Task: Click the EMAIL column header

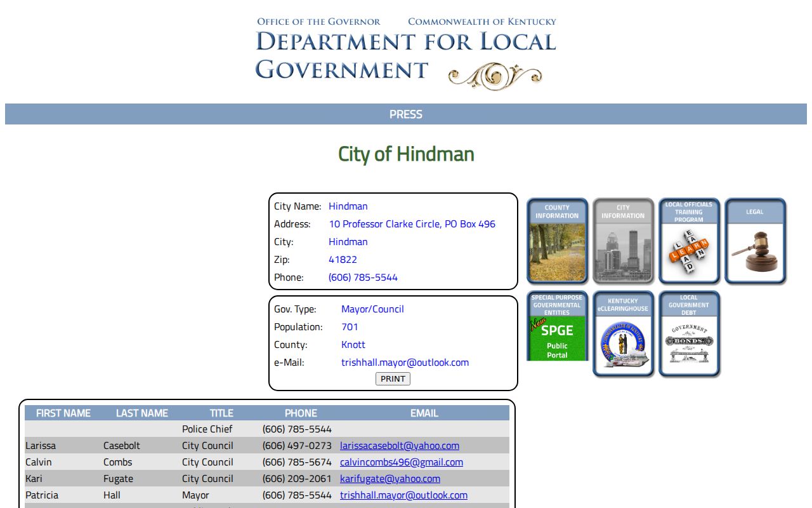Action: pyautogui.click(x=424, y=413)
